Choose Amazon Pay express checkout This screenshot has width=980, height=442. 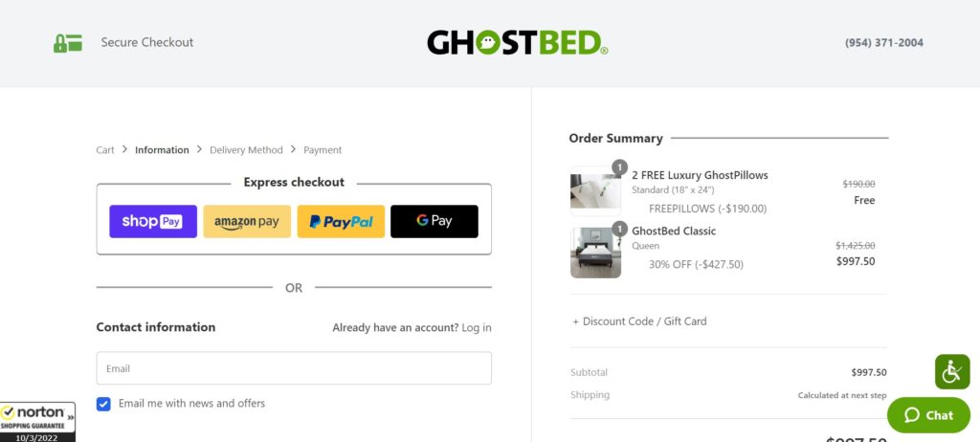click(247, 221)
